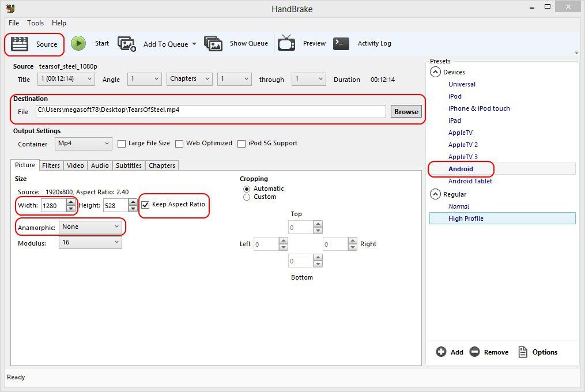The height and width of the screenshot is (392, 585).
Task: Select the Android preset
Action: pyautogui.click(x=461, y=169)
